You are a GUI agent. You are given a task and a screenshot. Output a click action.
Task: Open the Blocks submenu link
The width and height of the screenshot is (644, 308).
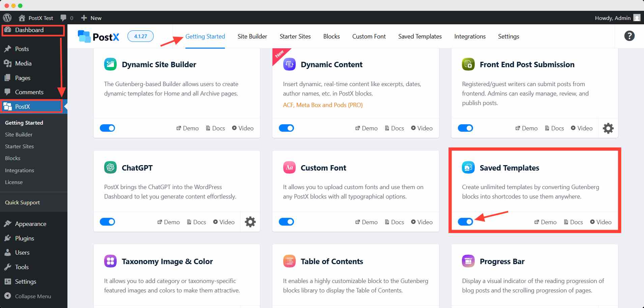12,158
